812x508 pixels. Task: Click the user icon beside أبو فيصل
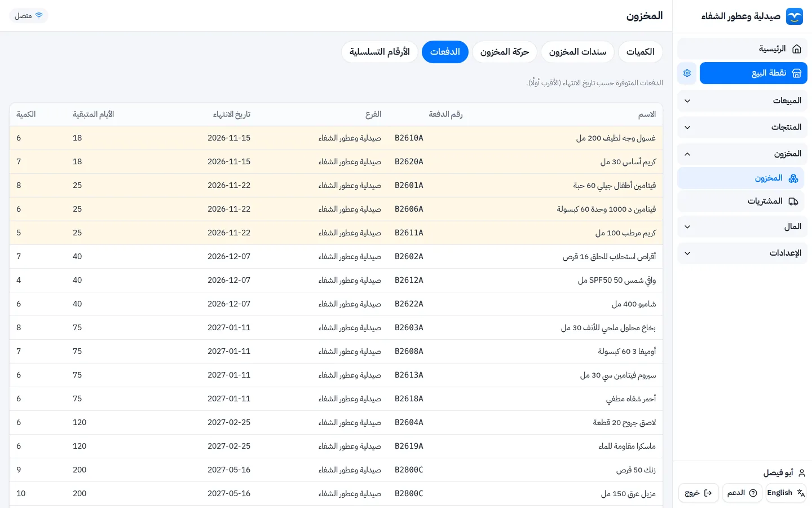coord(801,473)
